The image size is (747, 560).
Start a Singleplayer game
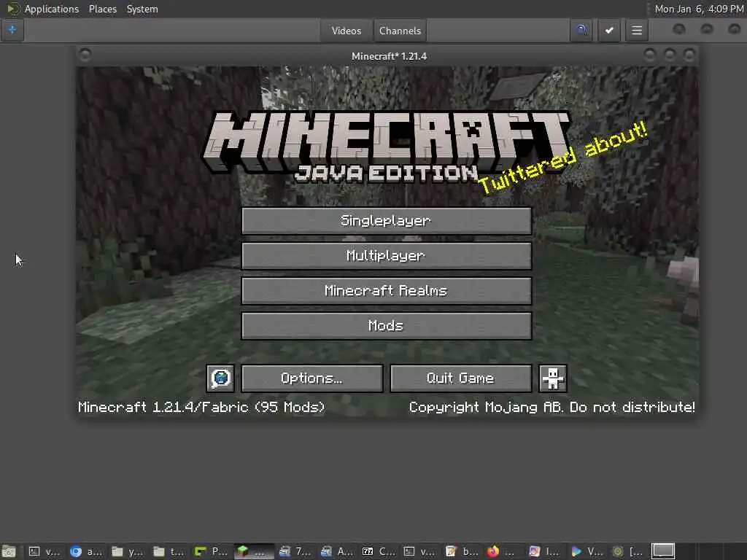[x=387, y=221]
